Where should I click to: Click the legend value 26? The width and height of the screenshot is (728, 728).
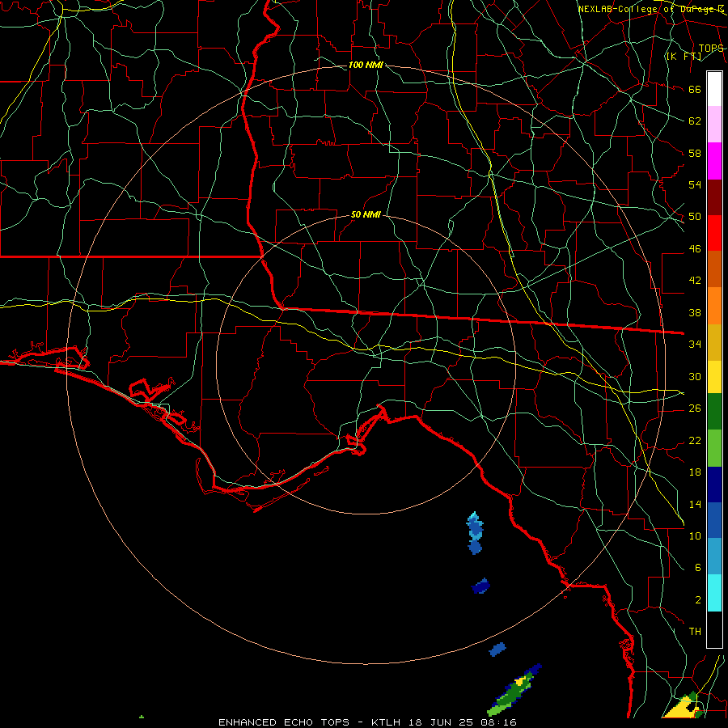[x=695, y=408]
